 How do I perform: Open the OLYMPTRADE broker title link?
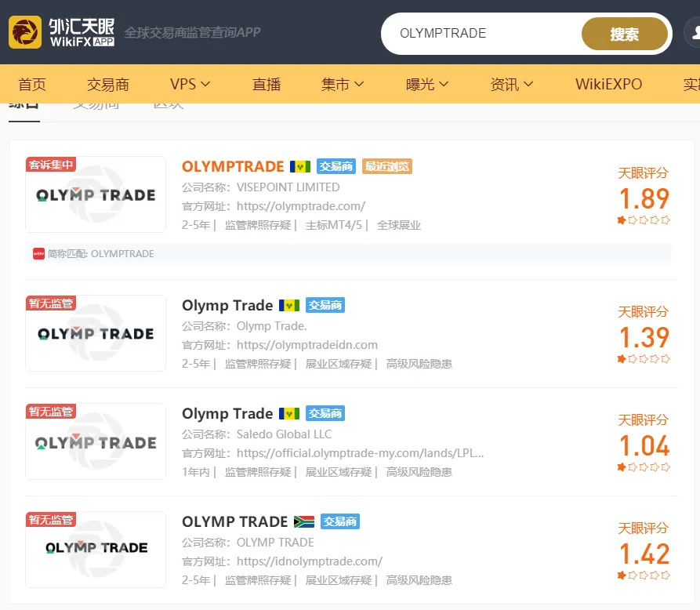pyautogui.click(x=233, y=166)
